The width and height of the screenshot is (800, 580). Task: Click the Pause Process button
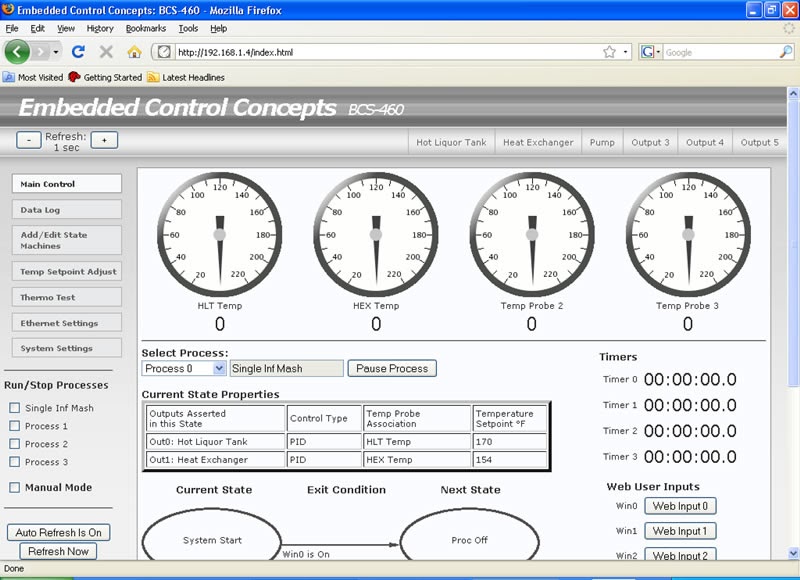[392, 368]
